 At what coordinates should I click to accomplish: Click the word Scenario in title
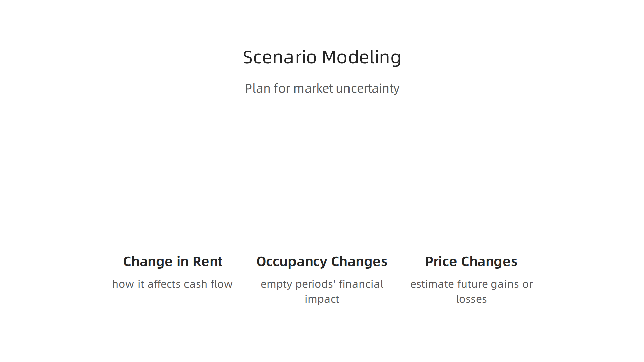click(279, 57)
